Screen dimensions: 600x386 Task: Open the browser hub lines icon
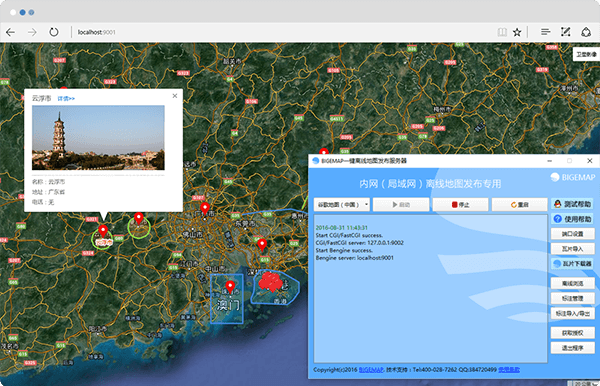(x=546, y=32)
